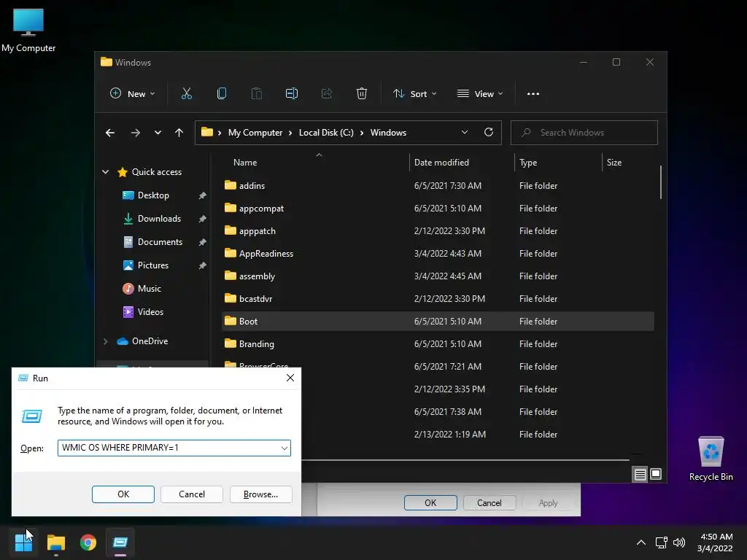Image resolution: width=747 pixels, height=560 pixels.
Task: Select the addins folder row
Action: [438, 186]
